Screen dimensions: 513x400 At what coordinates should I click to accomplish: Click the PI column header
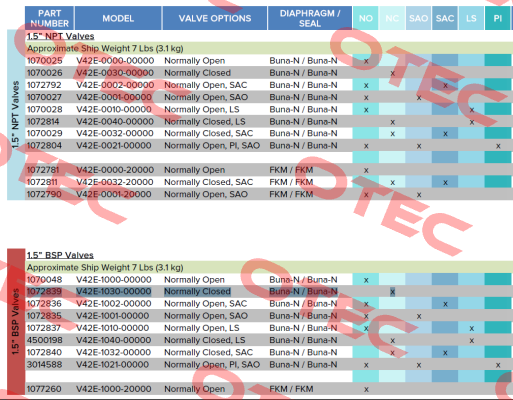pyautogui.click(x=497, y=18)
